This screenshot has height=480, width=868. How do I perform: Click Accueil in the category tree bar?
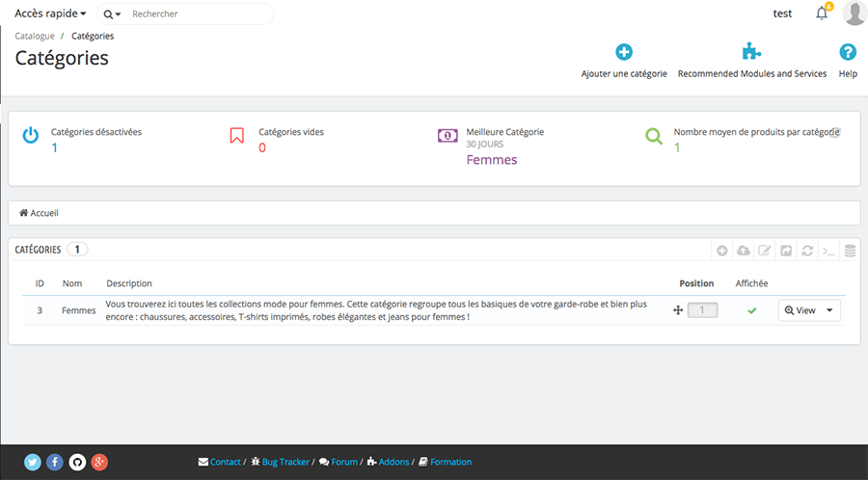[x=40, y=213]
